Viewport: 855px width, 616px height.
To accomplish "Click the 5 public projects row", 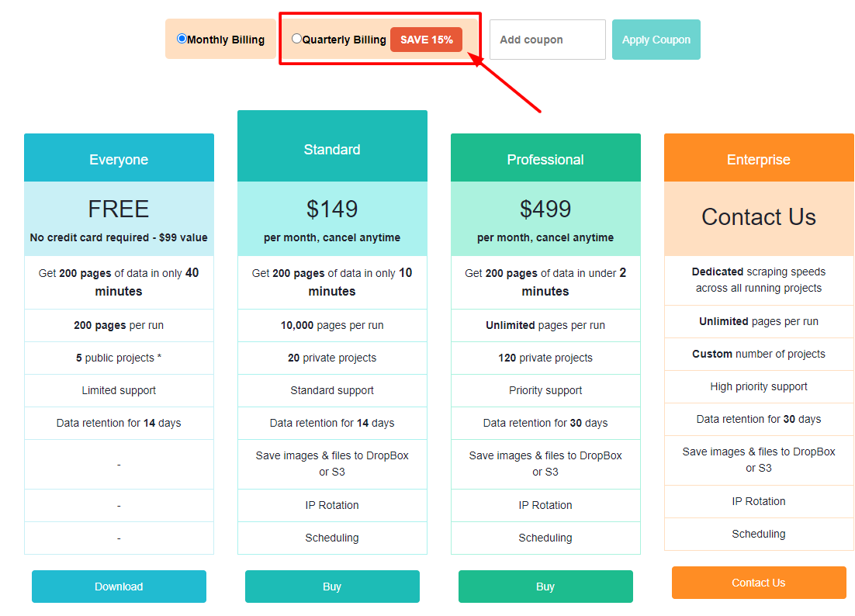I will pos(119,358).
